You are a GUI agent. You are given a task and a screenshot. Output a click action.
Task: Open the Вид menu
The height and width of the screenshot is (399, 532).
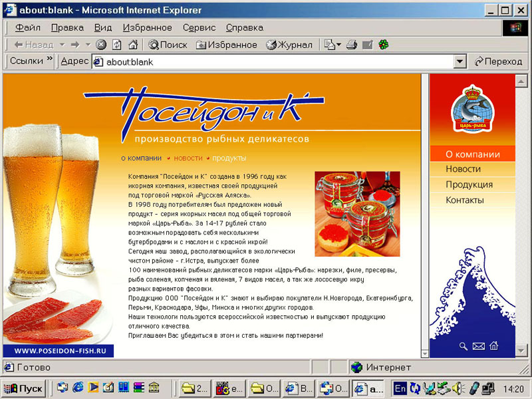point(103,28)
